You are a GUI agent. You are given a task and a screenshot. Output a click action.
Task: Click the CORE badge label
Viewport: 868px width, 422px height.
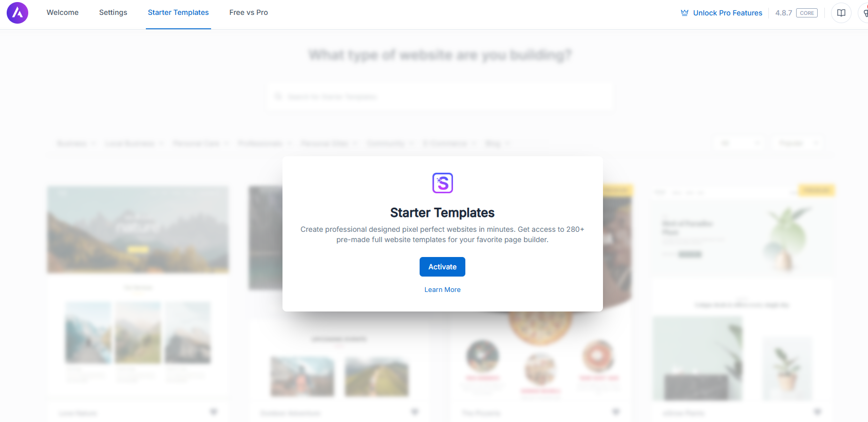[807, 13]
